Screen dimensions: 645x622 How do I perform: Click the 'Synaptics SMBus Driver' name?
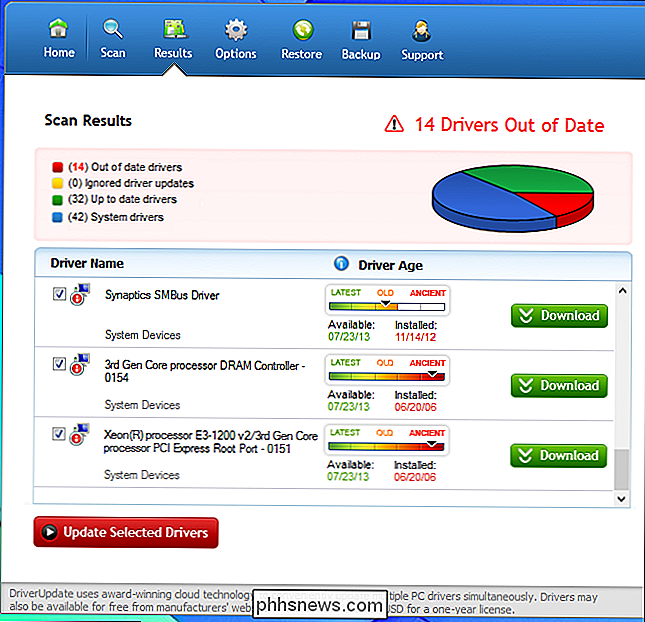[x=162, y=295]
